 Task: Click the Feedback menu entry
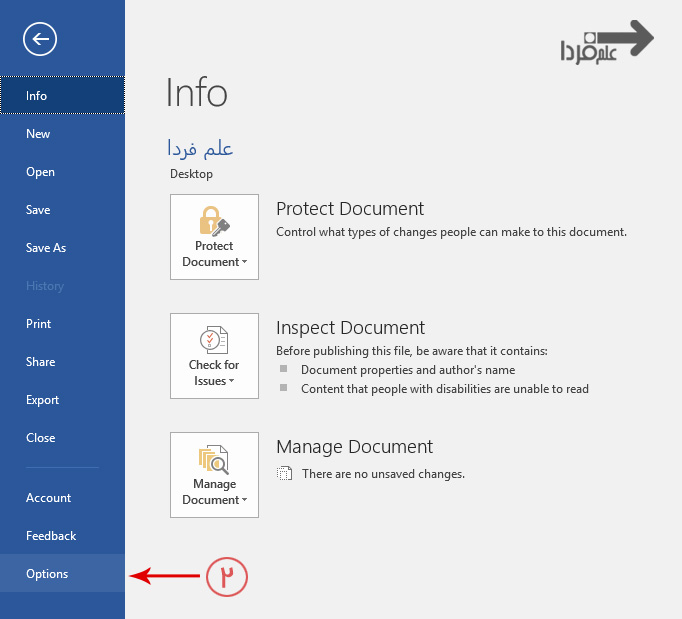[51, 536]
